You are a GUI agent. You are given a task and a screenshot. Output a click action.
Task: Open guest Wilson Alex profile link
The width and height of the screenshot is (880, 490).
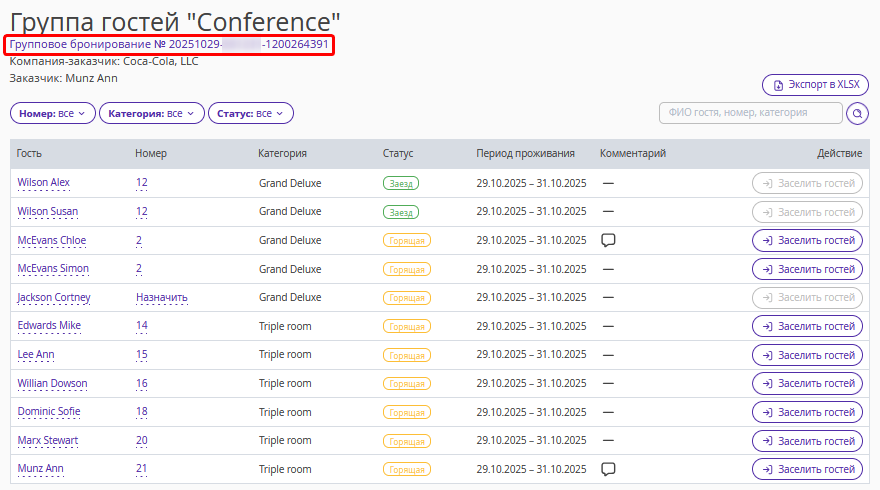pyautogui.click(x=43, y=183)
